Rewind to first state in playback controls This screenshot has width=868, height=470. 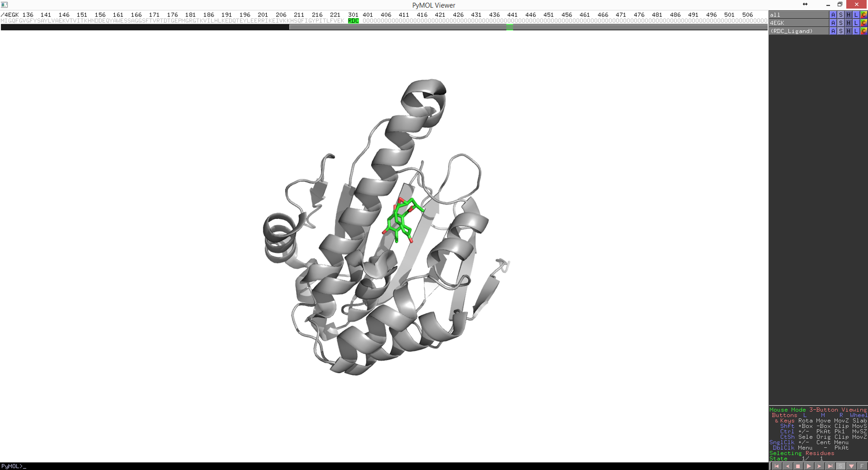(776, 466)
